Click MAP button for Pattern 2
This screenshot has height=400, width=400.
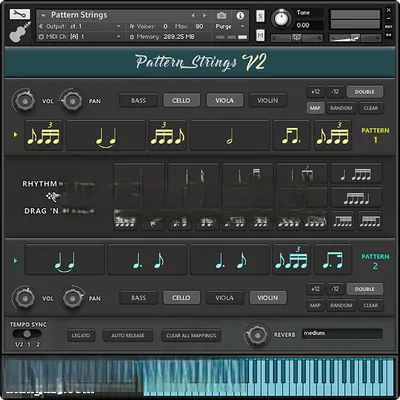(x=315, y=305)
